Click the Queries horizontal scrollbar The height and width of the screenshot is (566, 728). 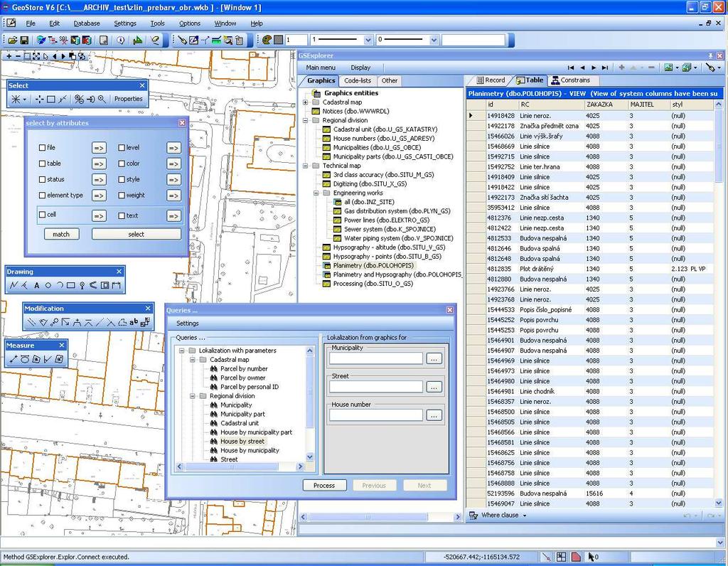tap(240, 466)
